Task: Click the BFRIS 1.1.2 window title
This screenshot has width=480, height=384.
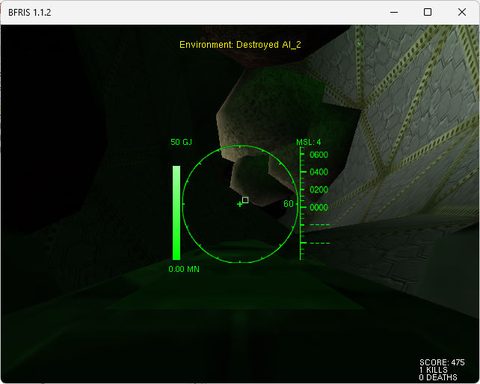Action: (x=30, y=13)
